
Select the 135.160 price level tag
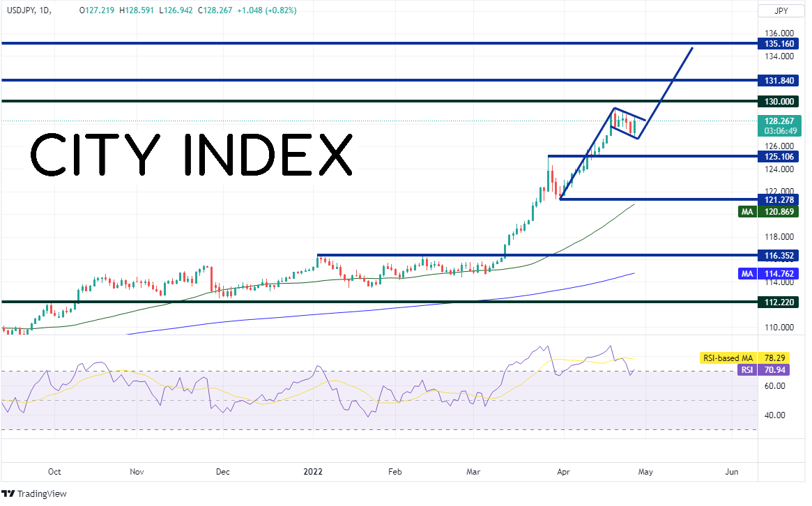(x=779, y=43)
